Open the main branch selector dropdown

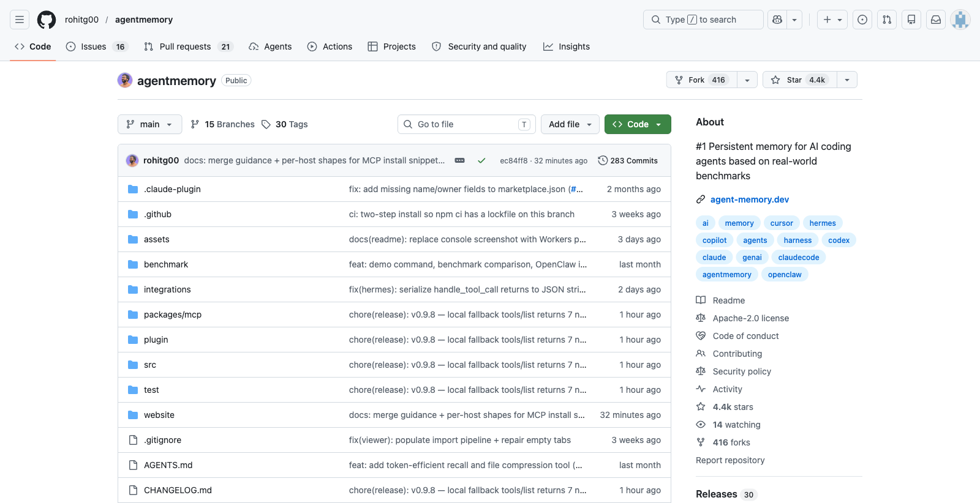149,124
